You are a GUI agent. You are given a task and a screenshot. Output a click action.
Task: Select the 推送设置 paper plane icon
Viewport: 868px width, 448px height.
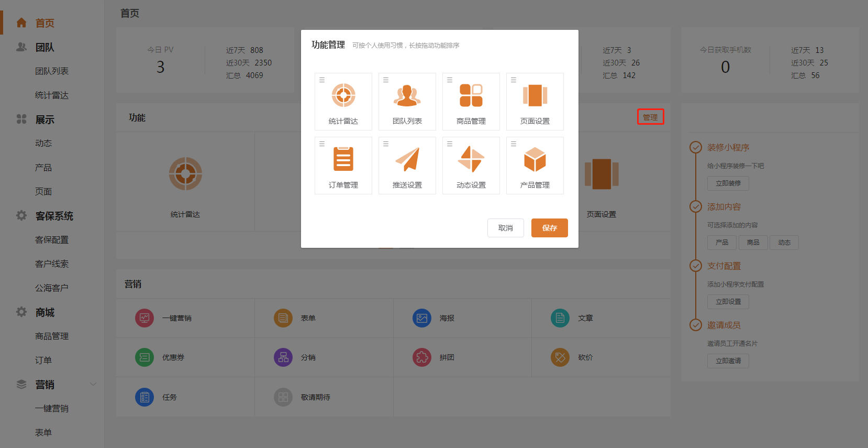point(407,159)
